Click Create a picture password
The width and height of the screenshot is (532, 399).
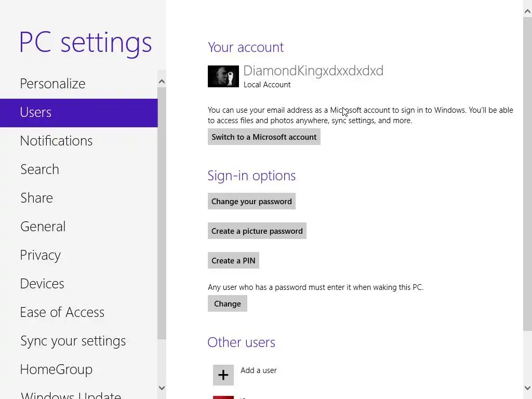click(257, 231)
